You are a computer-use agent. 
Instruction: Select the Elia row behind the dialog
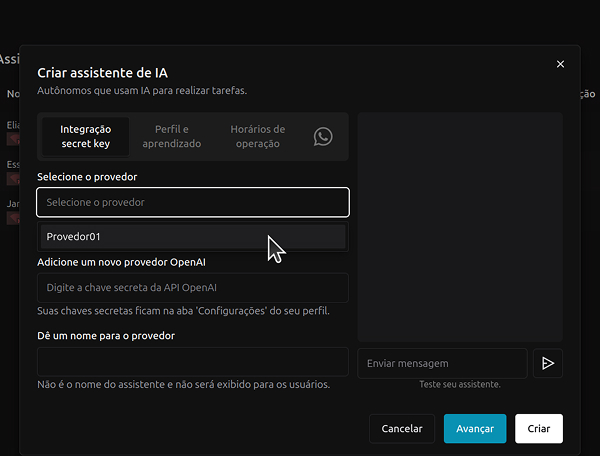click(x=12, y=125)
